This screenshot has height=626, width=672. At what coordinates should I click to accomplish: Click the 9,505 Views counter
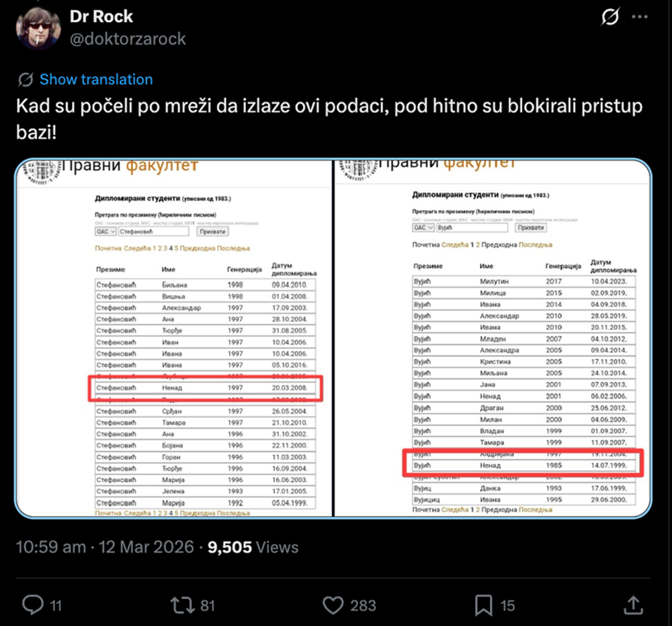253,547
